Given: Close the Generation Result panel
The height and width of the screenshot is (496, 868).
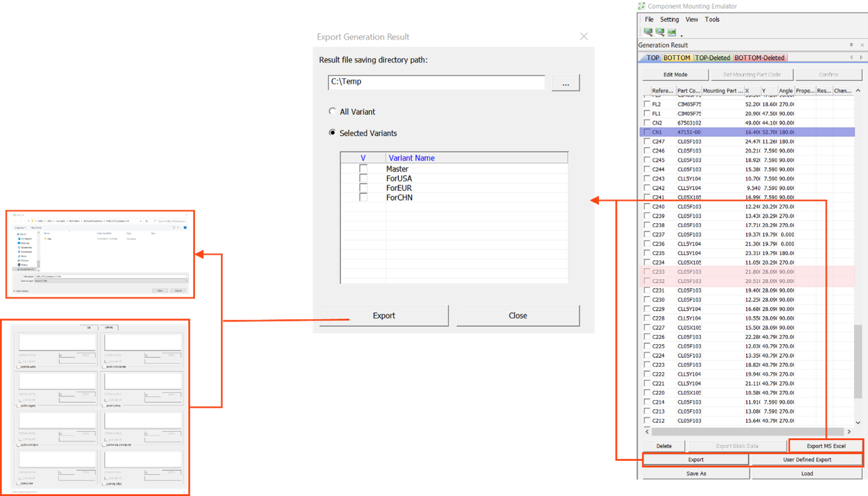Looking at the screenshot, I should click(x=861, y=46).
